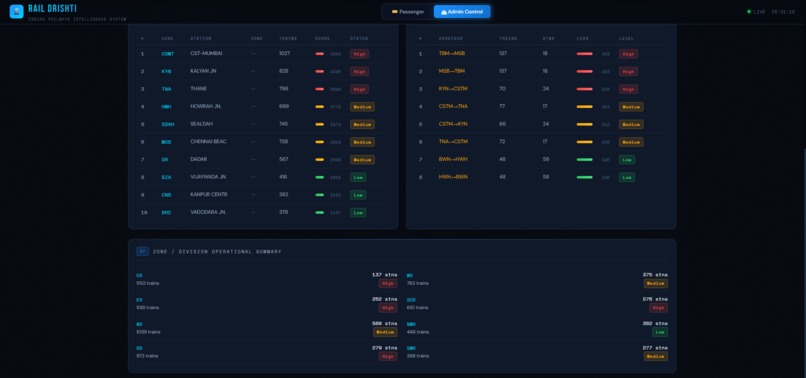This screenshot has width=806, height=378.
Task: Click the yellow score bar in SEALDAH row
Action: (320, 124)
